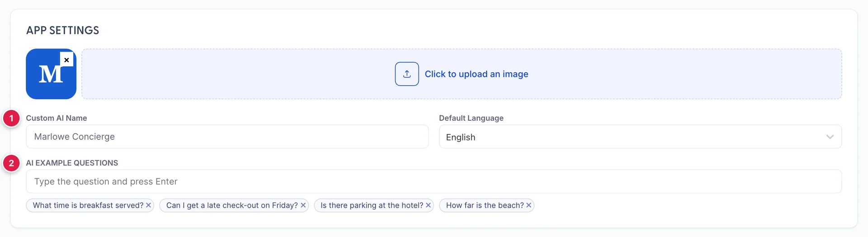868x237 pixels.
Task: Click the upload arrow icon
Action: (407, 74)
